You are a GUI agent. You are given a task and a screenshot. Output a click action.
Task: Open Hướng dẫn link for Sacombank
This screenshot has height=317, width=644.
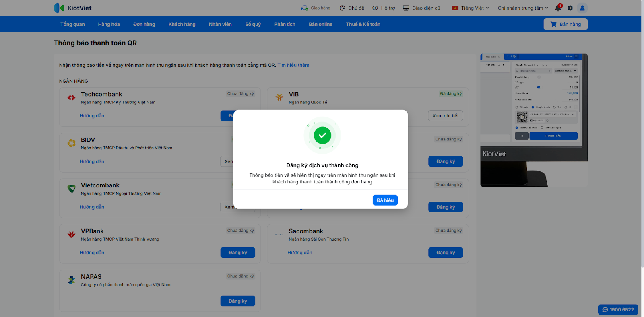(300, 253)
